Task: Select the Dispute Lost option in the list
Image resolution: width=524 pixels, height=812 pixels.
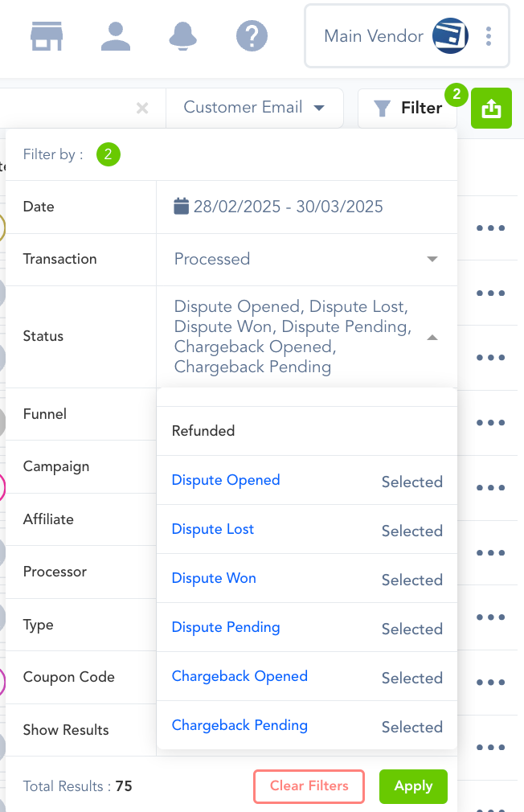Action: click(307, 529)
